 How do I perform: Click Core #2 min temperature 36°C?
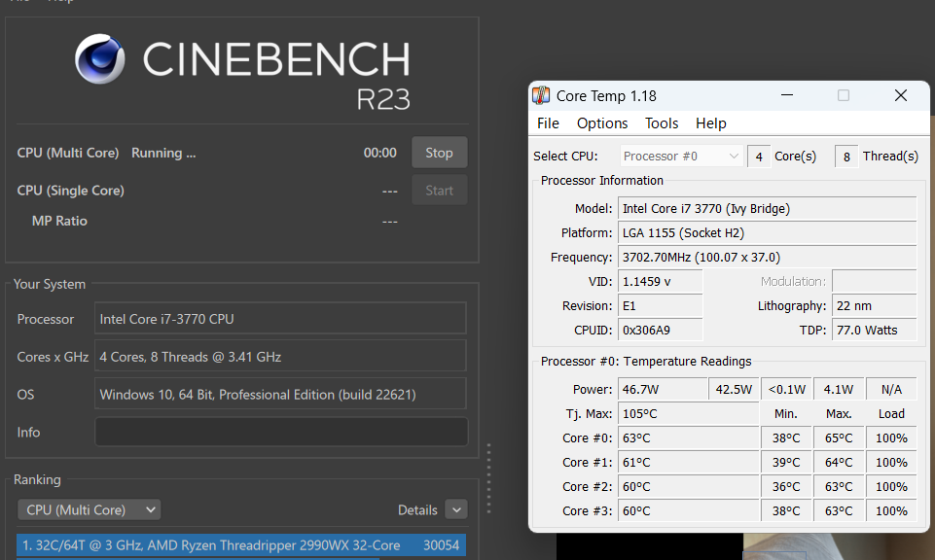tap(786, 487)
